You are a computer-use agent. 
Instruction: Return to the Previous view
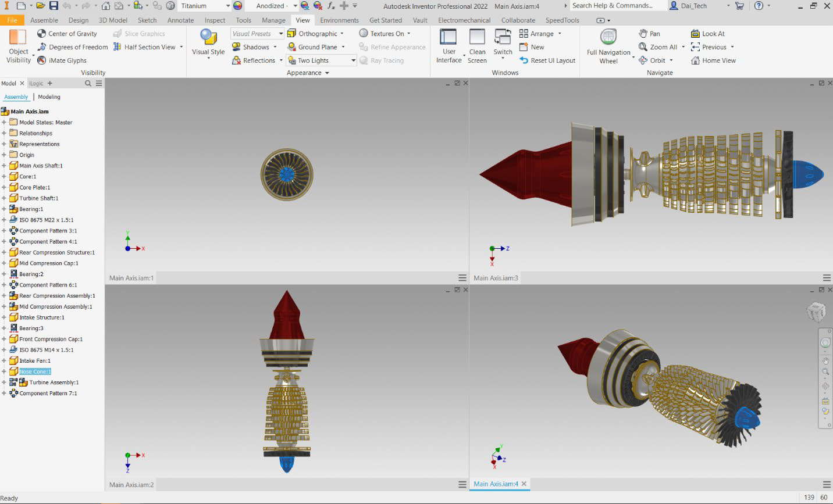click(709, 47)
